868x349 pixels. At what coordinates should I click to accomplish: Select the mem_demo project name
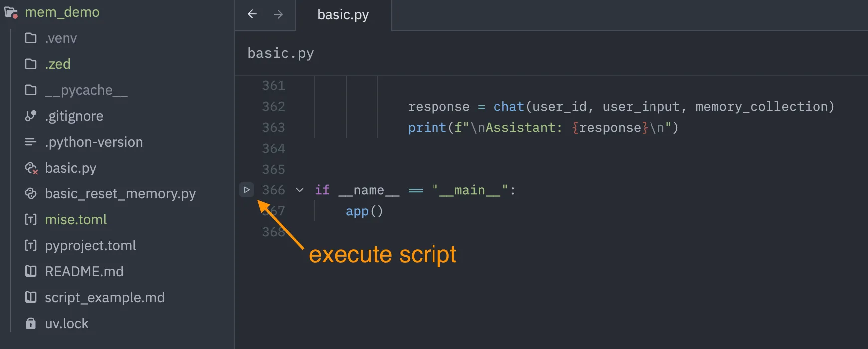pos(62,12)
